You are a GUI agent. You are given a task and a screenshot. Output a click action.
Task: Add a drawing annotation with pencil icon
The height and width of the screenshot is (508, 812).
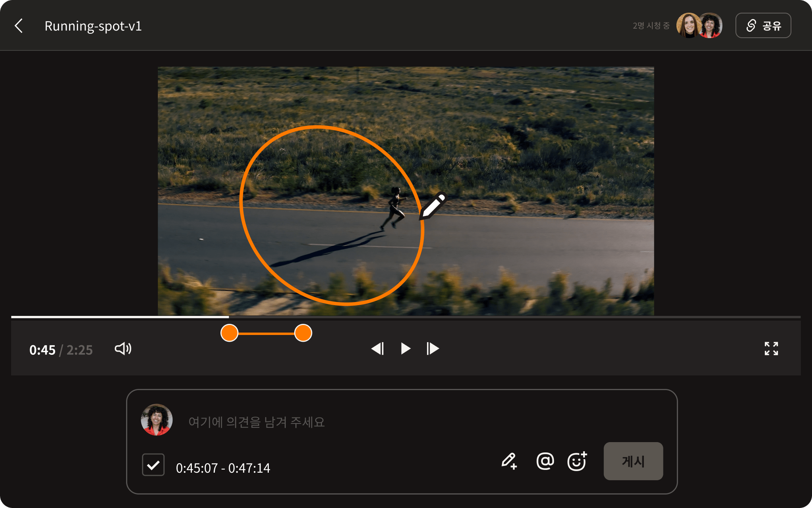click(x=509, y=461)
